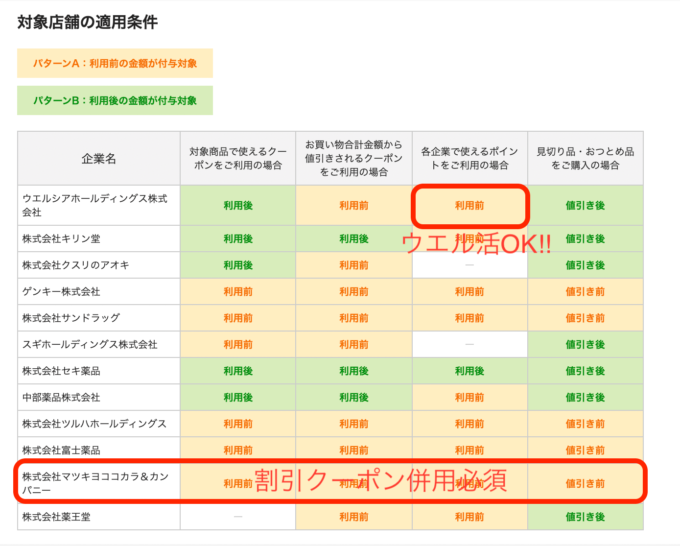Click 利用前 in ウエルシア row, お買い物合計金額 column
The height and width of the screenshot is (546, 680).
(x=354, y=205)
